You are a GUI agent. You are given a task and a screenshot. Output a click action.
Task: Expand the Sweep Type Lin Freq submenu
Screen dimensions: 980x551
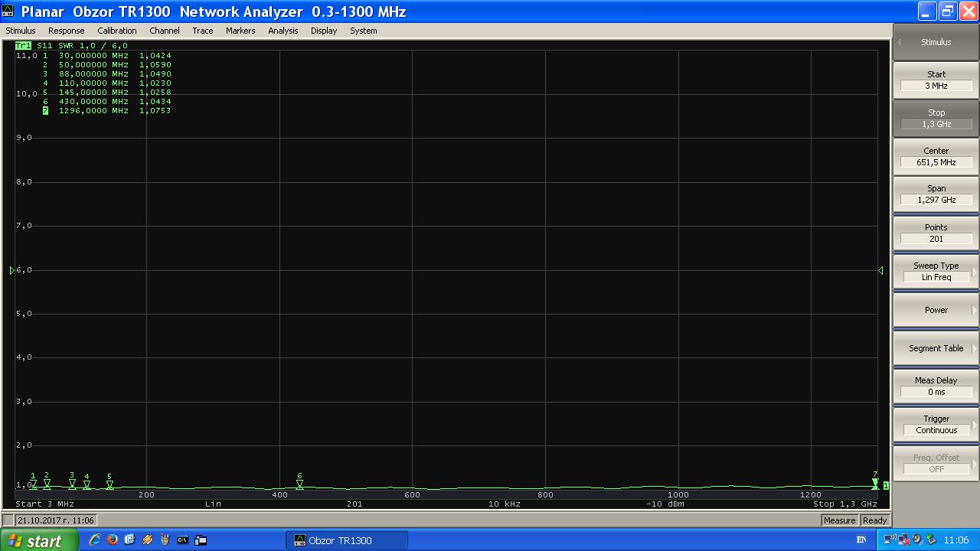click(x=936, y=272)
